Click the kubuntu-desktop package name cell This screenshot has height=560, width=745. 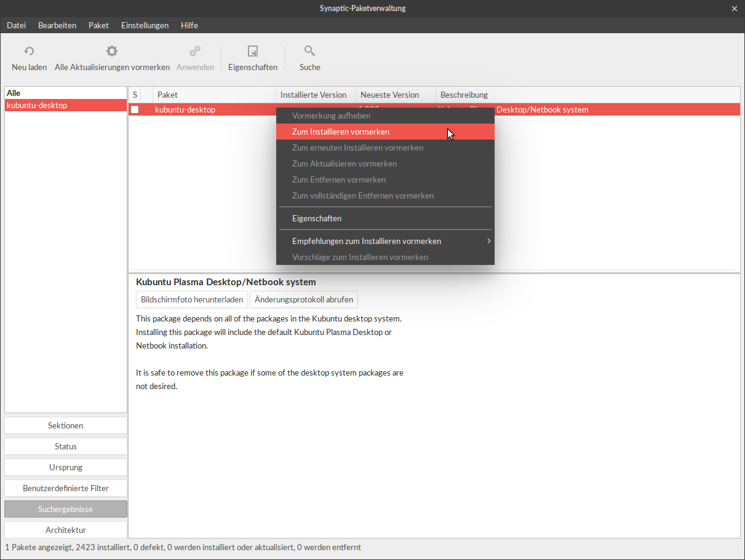185,110
